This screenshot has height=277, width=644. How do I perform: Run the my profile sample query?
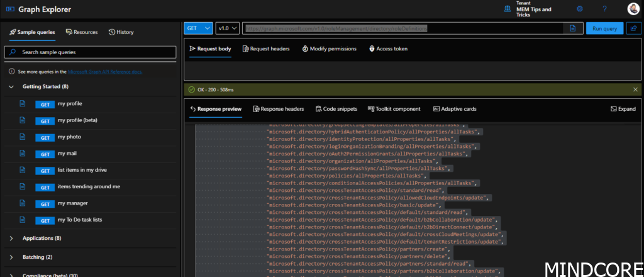[45, 105]
